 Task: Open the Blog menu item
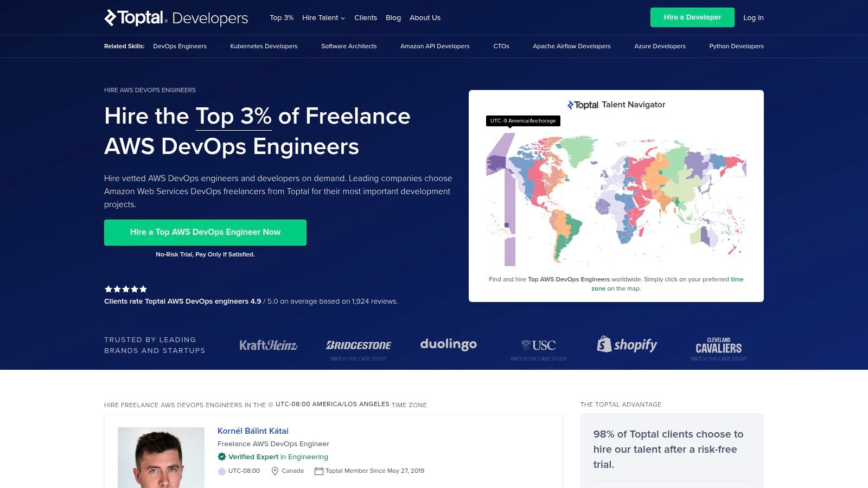click(393, 17)
